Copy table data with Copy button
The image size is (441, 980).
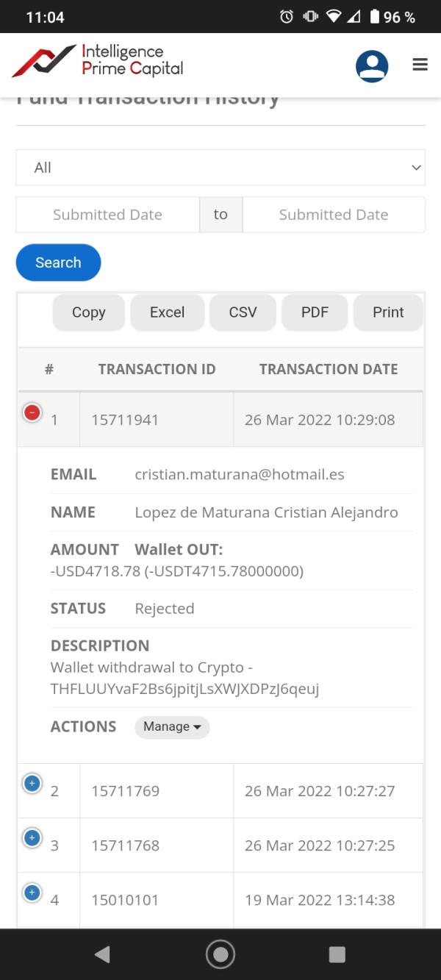tap(89, 312)
